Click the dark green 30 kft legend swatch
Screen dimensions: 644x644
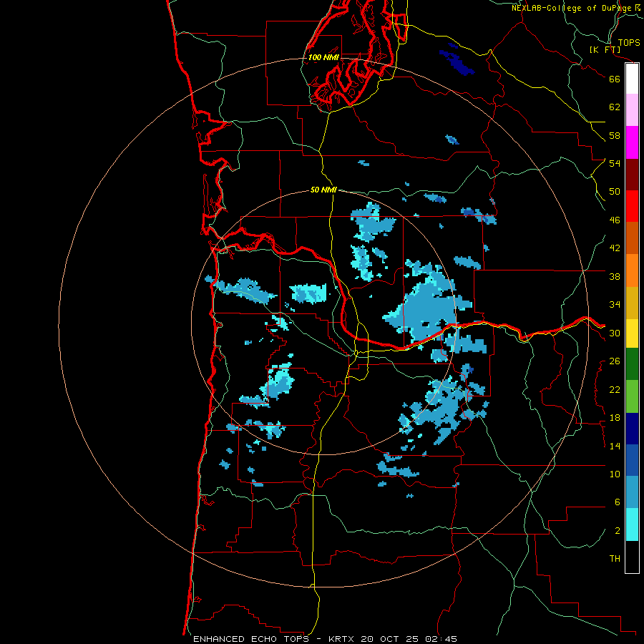[632, 364]
